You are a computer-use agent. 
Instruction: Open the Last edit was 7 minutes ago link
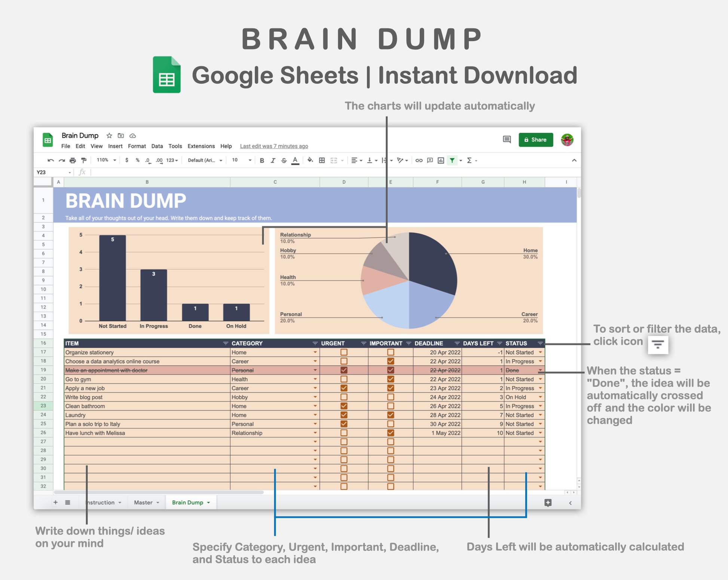274,146
